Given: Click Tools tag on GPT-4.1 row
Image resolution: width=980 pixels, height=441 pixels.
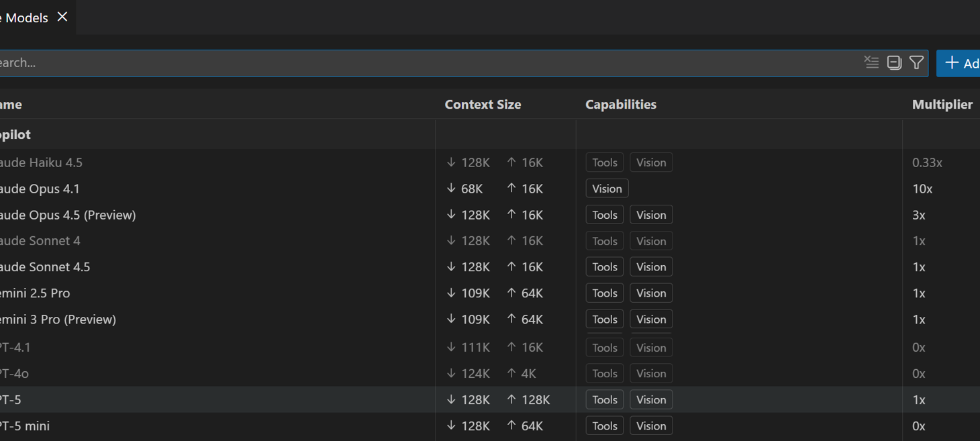Looking at the screenshot, I should (x=605, y=348).
